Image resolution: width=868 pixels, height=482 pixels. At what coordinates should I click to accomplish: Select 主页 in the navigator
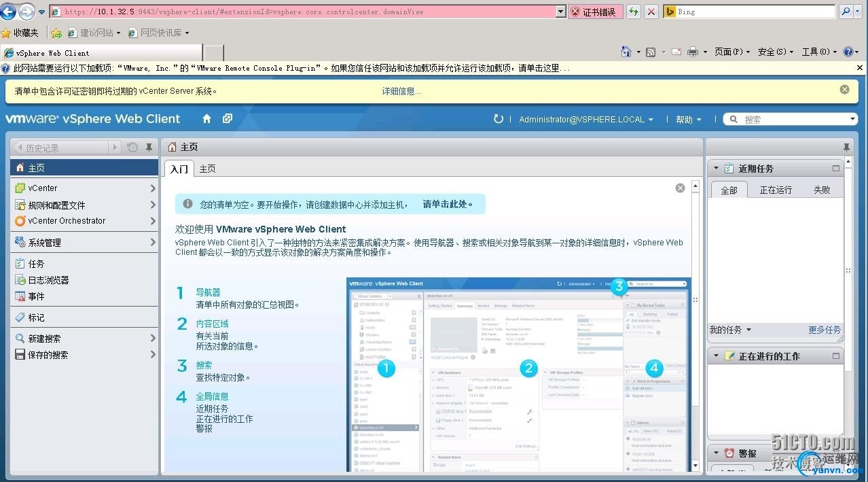pos(84,167)
